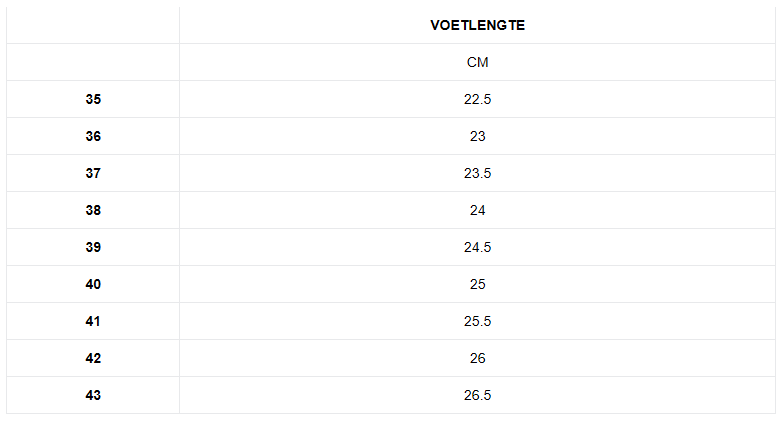This screenshot has width=782, height=421.
Task: Select the 24 cm value cell
Action: click(x=477, y=210)
